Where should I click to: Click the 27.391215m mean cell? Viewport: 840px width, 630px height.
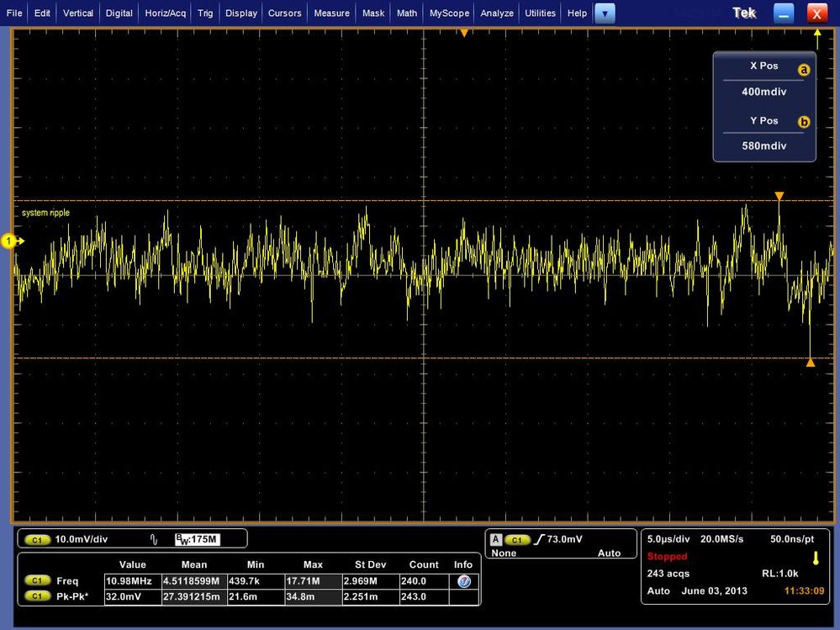tap(194, 597)
